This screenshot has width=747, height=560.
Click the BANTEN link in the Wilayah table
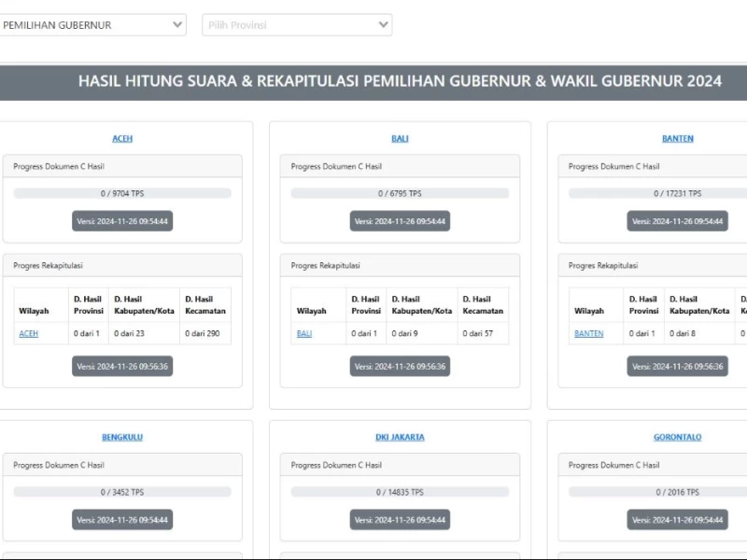tap(589, 333)
